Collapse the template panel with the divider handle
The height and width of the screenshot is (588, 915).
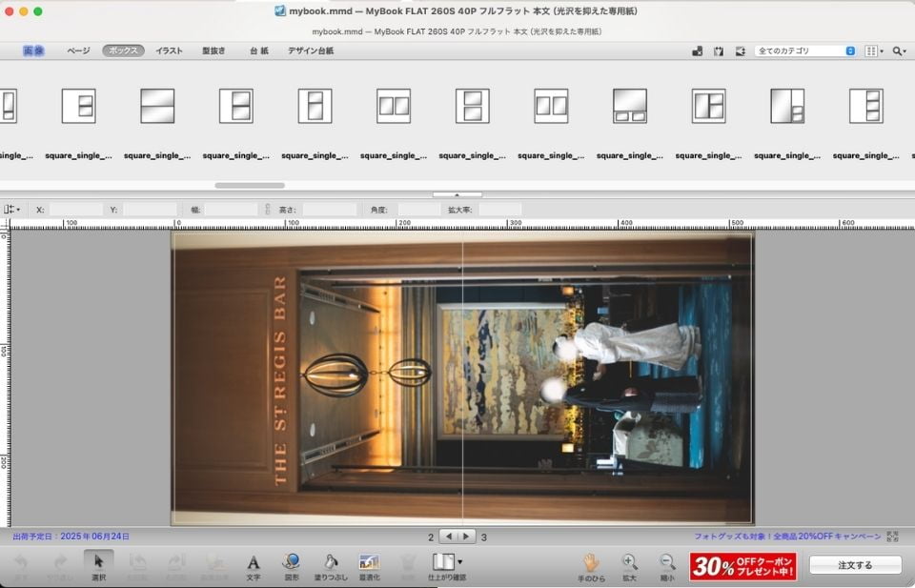pyautogui.click(x=457, y=194)
